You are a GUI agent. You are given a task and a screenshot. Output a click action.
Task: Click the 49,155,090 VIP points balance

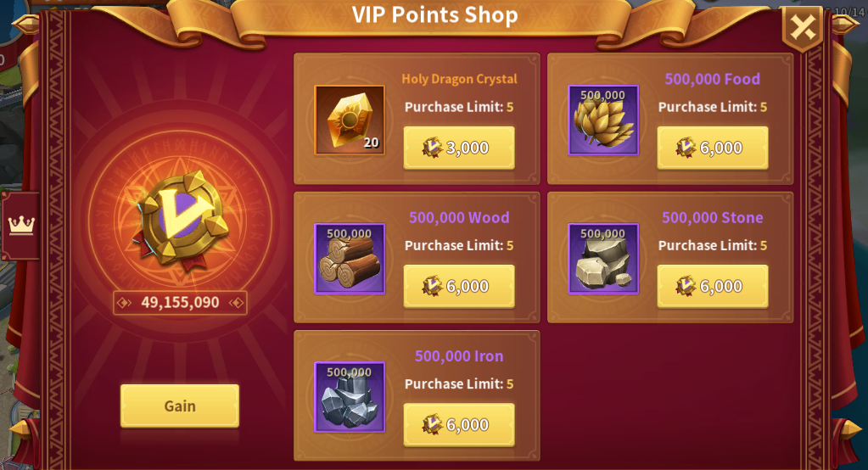[x=180, y=302]
